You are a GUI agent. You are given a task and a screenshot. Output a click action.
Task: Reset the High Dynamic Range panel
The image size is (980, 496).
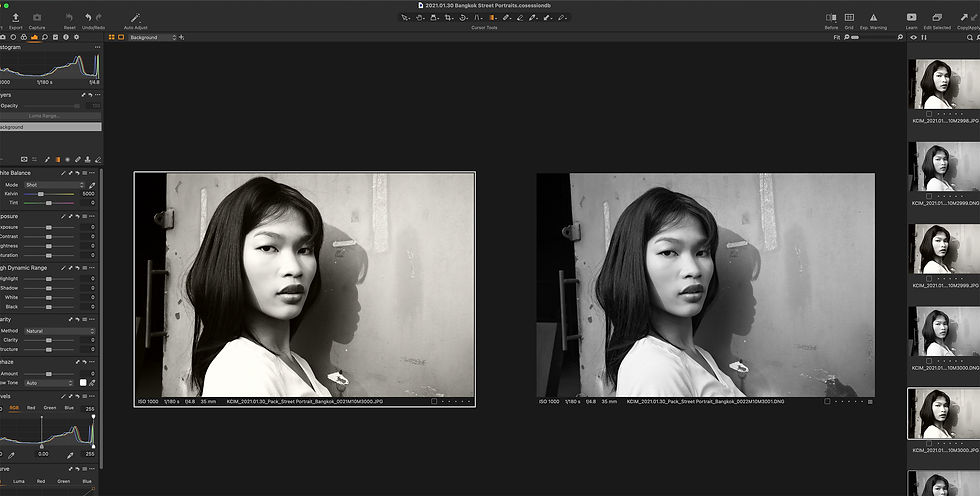pyautogui.click(x=78, y=268)
